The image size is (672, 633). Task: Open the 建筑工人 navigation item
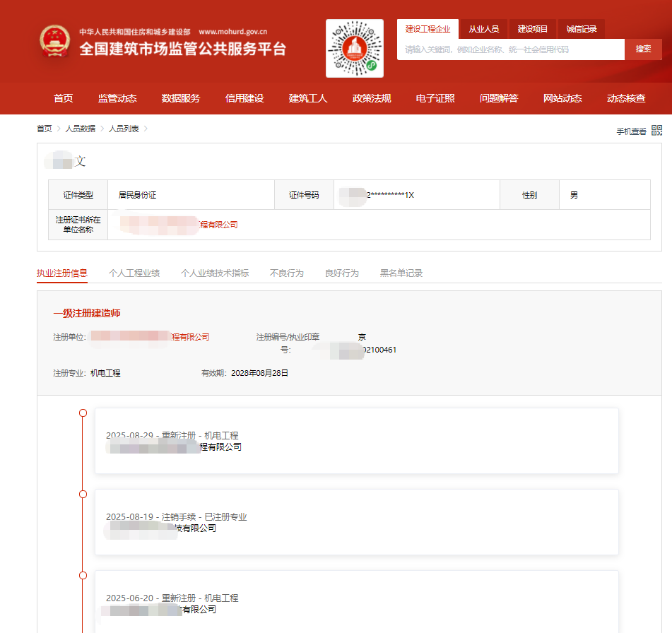tap(308, 98)
